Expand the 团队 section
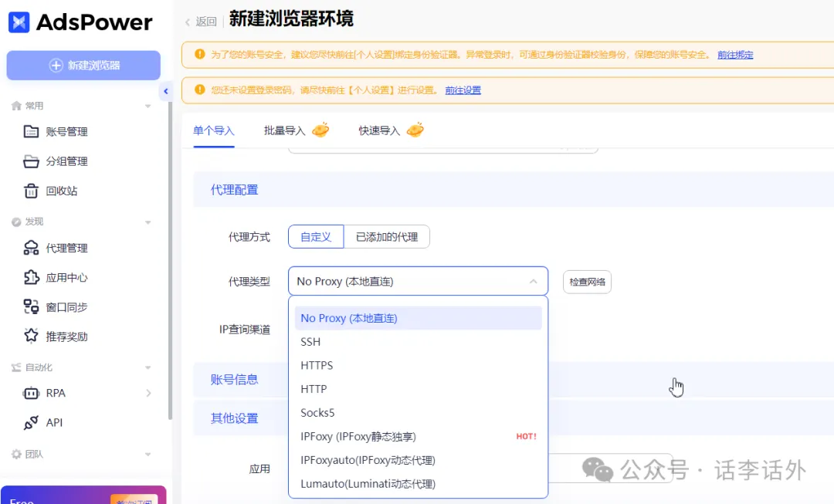 [x=147, y=455]
